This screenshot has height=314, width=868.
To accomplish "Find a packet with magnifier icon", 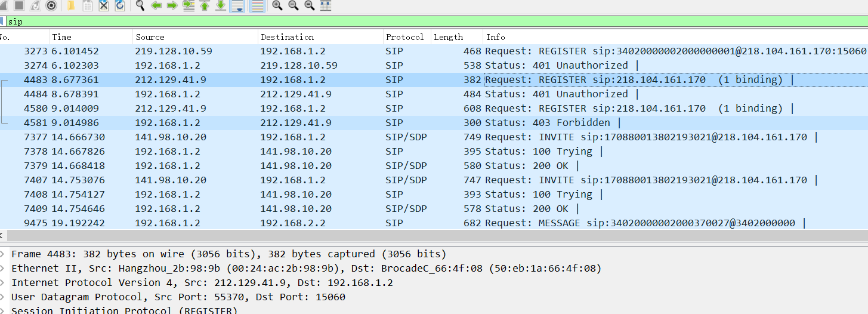I will [x=140, y=5].
